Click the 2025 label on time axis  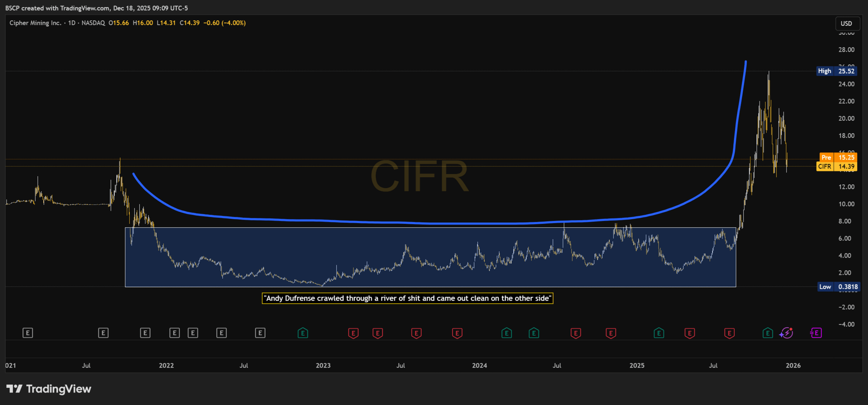point(637,365)
